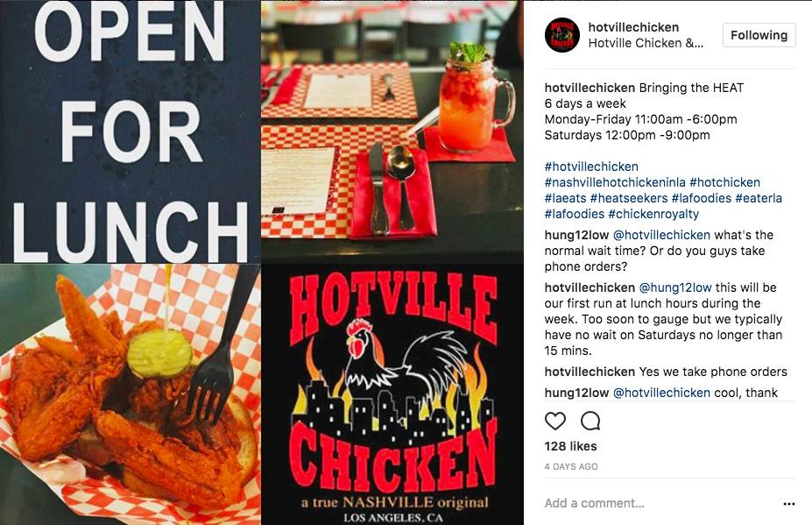Screen dimensions: 812x525
Task: Open the #heatseekers hashtag
Action: click(x=629, y=198)
